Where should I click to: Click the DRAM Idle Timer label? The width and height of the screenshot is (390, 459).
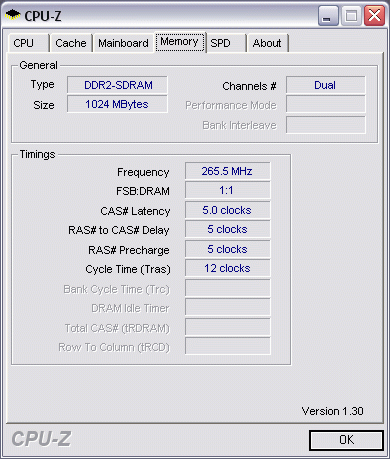pyautogui.click(x=130, y=308)
